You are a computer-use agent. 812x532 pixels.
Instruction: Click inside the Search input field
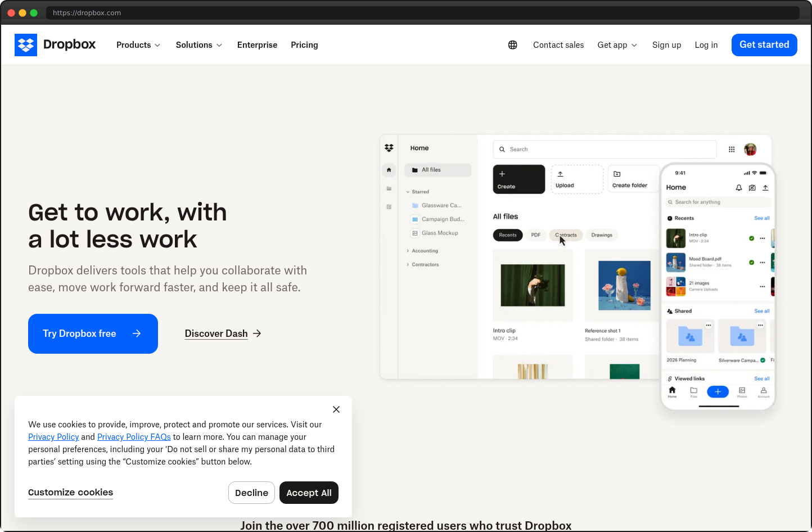click(x=605, y=149)
